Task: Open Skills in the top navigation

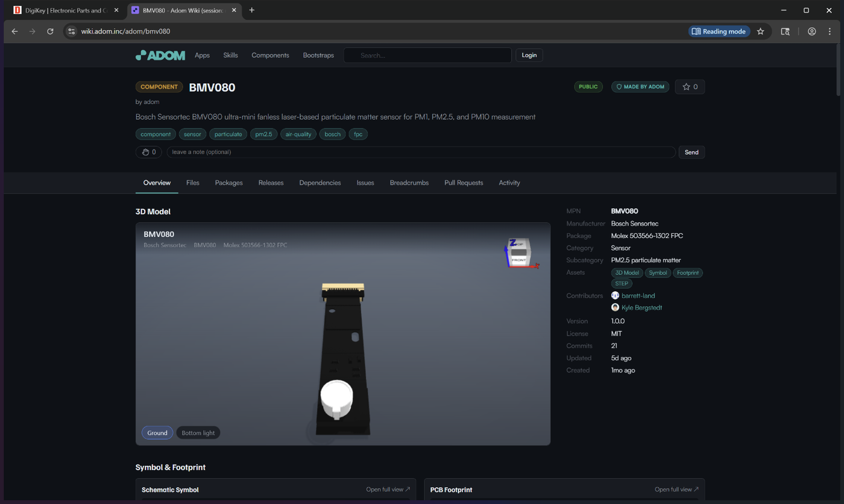Action: [230, 55]
